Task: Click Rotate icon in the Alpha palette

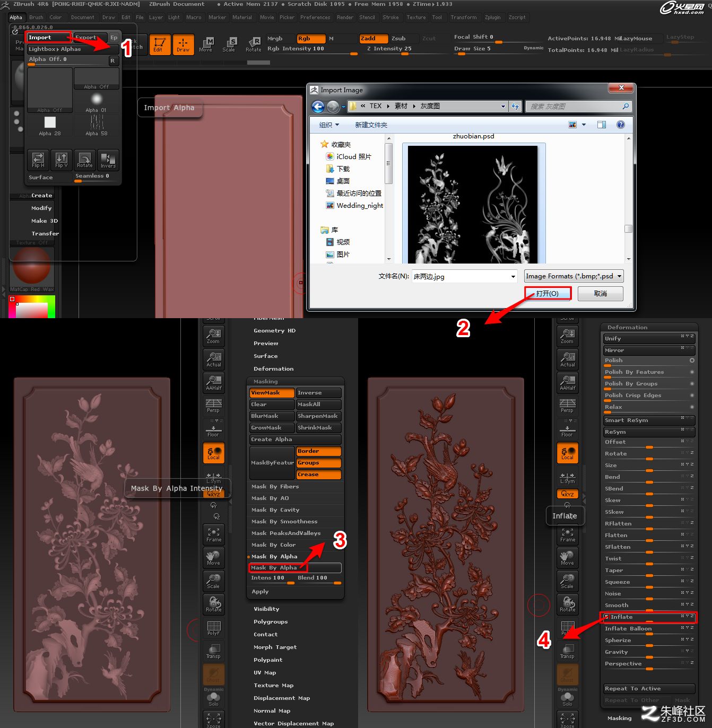Action: point(85,160)
